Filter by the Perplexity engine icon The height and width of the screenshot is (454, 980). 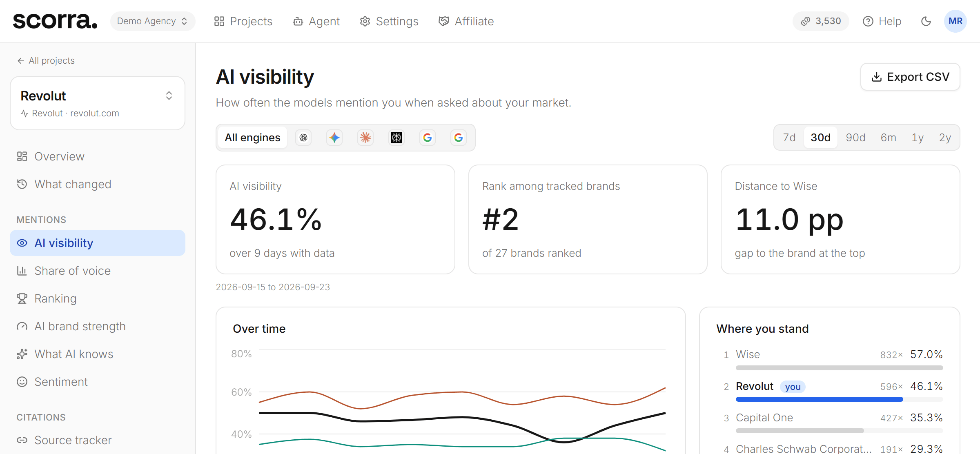coord(396,138)
